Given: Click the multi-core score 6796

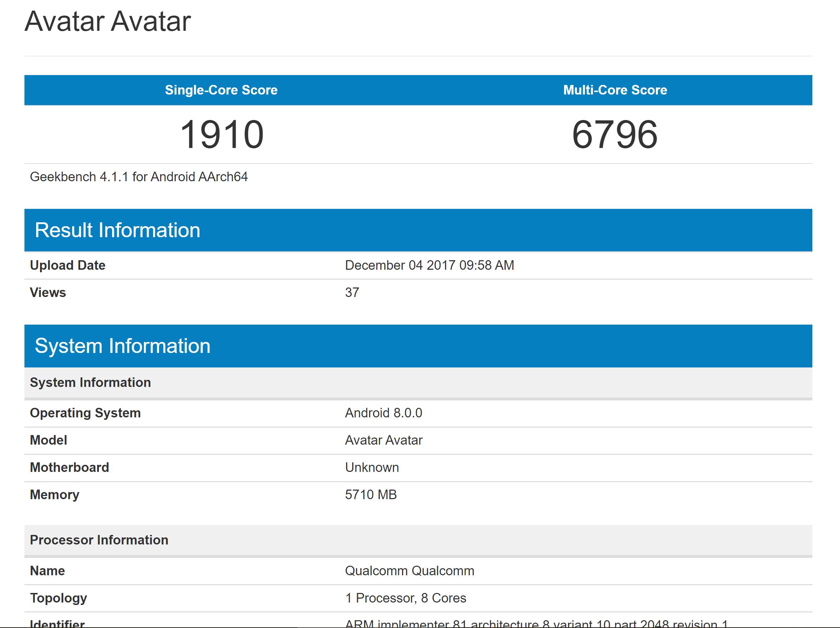Looking at the screenshot, I should [615, 134].
